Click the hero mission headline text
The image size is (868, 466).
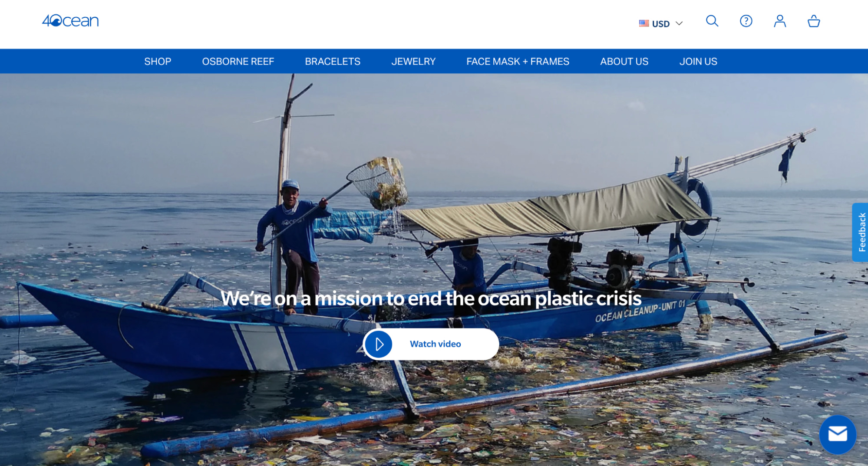point(431,299)
